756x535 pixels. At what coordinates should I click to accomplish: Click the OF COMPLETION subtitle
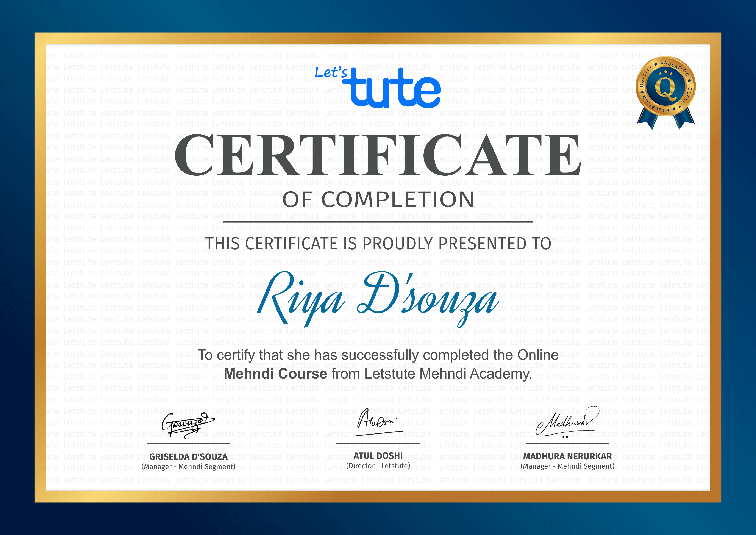coord(378,200)
